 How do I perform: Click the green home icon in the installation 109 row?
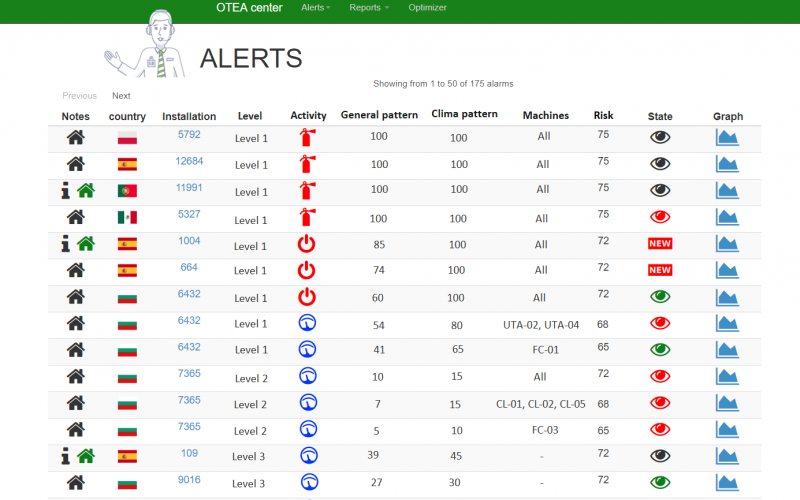click(86, 456)
